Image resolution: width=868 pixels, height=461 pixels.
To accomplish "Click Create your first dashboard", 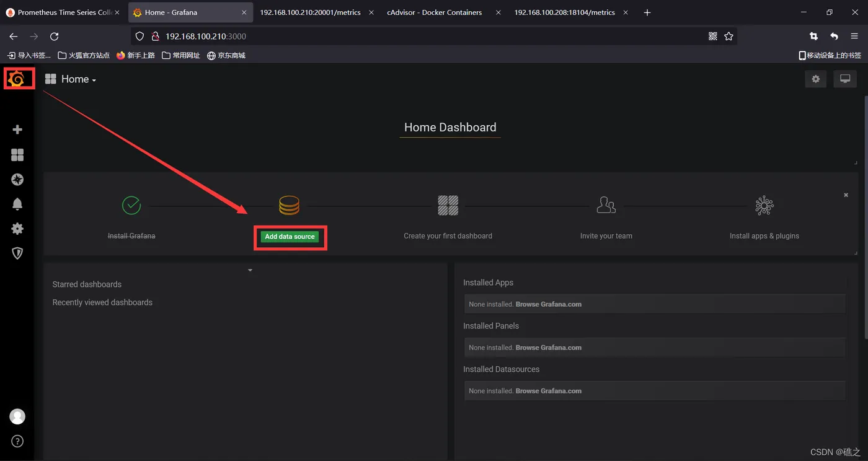I will (448, 236).
